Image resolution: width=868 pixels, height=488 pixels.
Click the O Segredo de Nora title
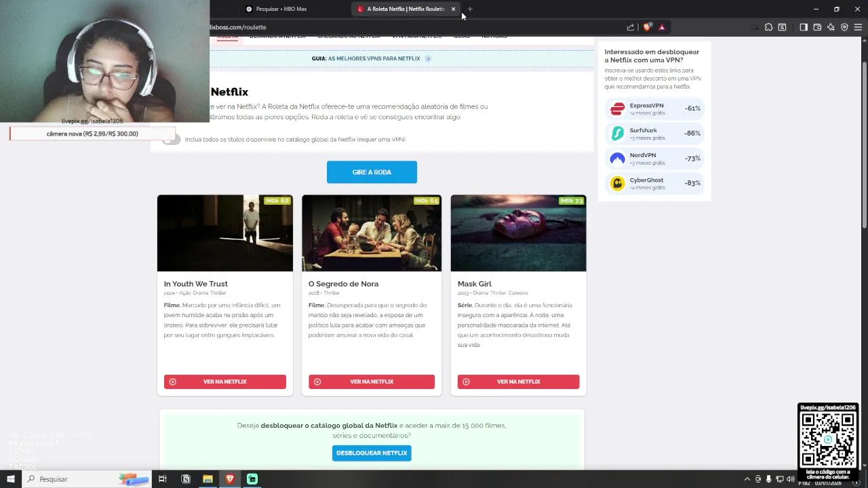click(343, 284)
